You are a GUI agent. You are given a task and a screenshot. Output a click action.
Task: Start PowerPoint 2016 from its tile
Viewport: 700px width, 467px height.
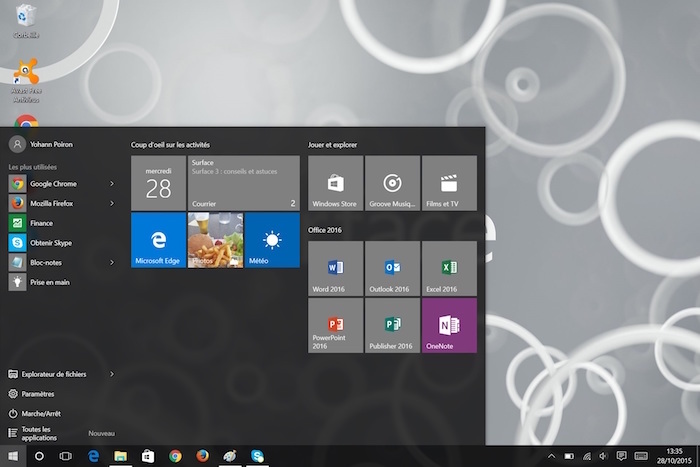(335, 325)
